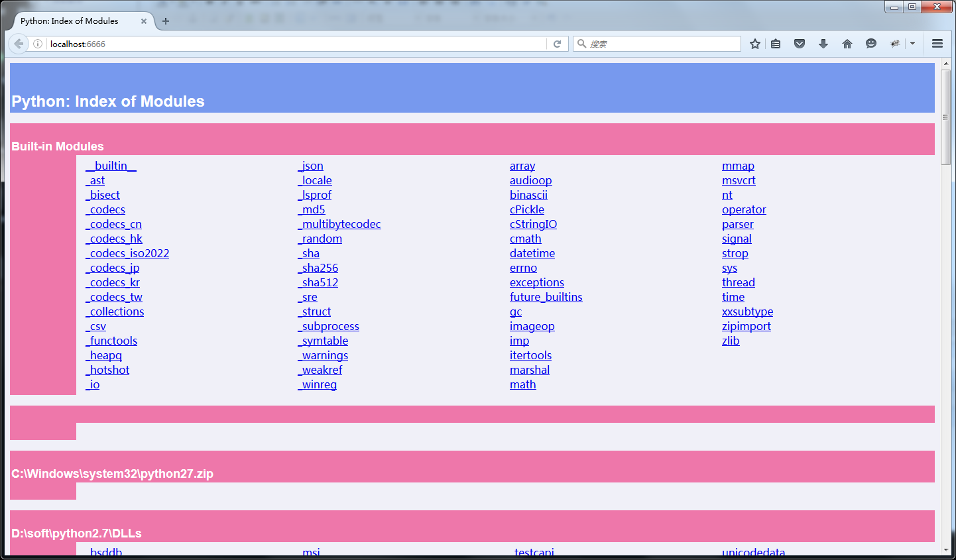Open the _hotshot module link
Image resolution: width=956 pixels, height=560 pixels.
point(107,370)
